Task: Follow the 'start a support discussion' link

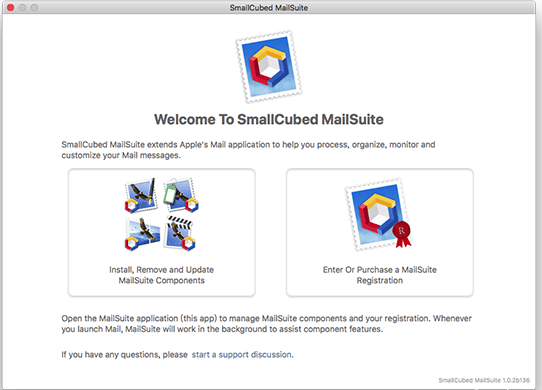Action: (x=242, y=355)
